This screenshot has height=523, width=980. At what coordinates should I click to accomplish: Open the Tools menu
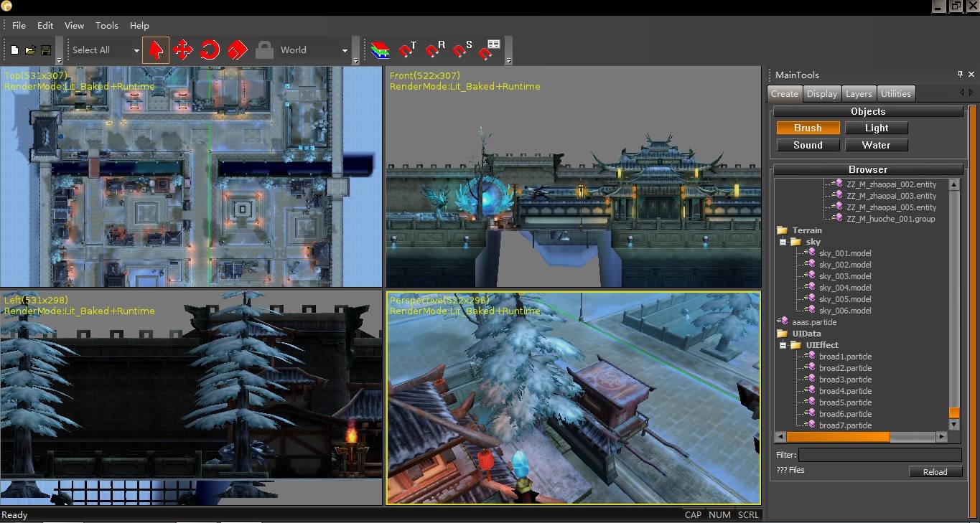pos(106,25)
